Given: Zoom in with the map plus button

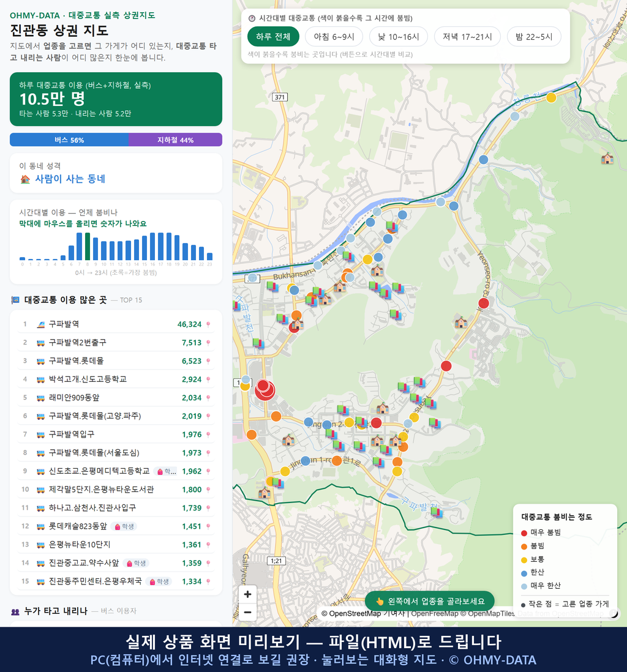Looking at the screenshot, I should 247,594.
